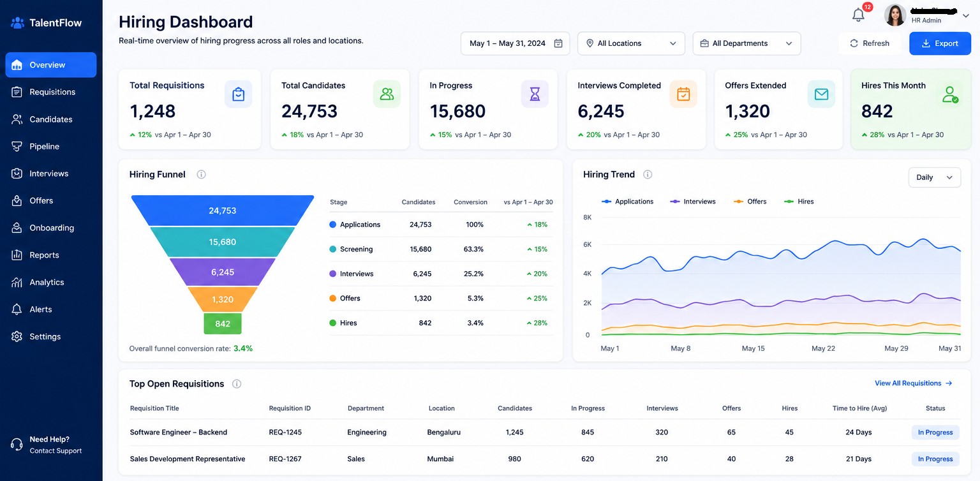
Task: Click the Onboarding sidebar icon
Action: point(17,228)
